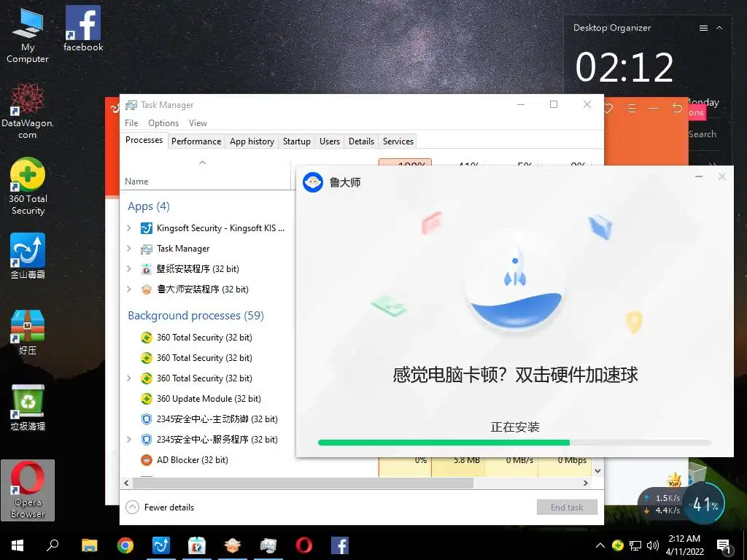The image size is (747, 560).
Task: Switch to the Services tab
Action: click(x=398, y=141)
